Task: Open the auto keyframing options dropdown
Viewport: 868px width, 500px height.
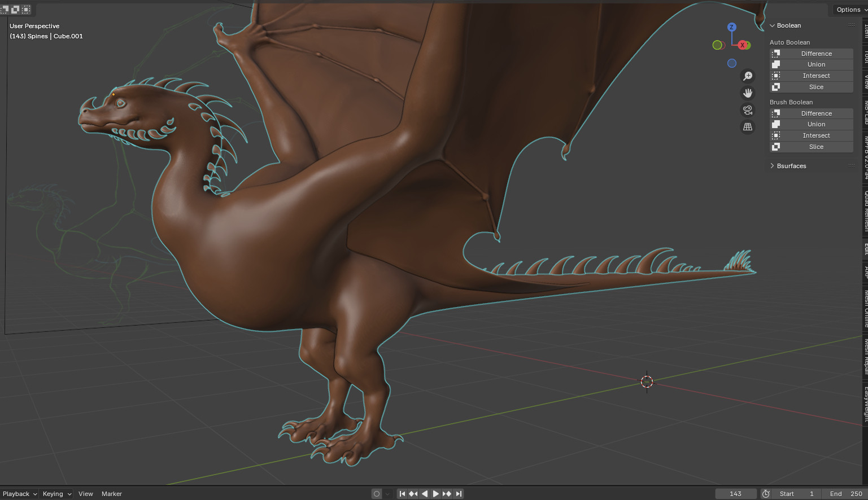Action: coord(387,494)
